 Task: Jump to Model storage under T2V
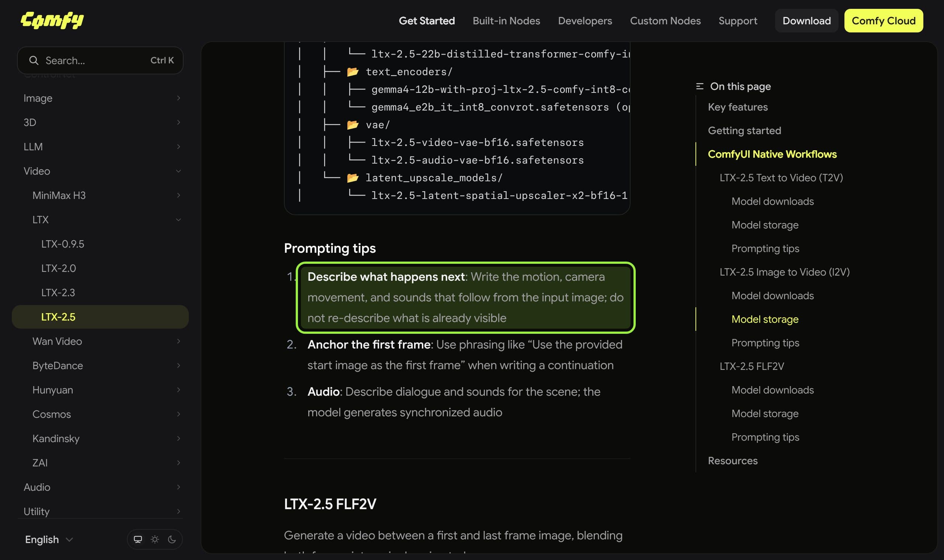765,225
